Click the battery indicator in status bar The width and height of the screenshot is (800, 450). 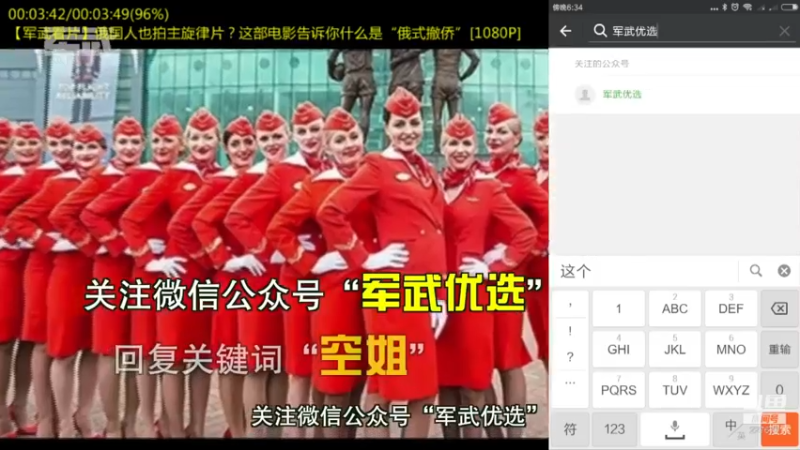pyautogui.click(x=789, y=7)
